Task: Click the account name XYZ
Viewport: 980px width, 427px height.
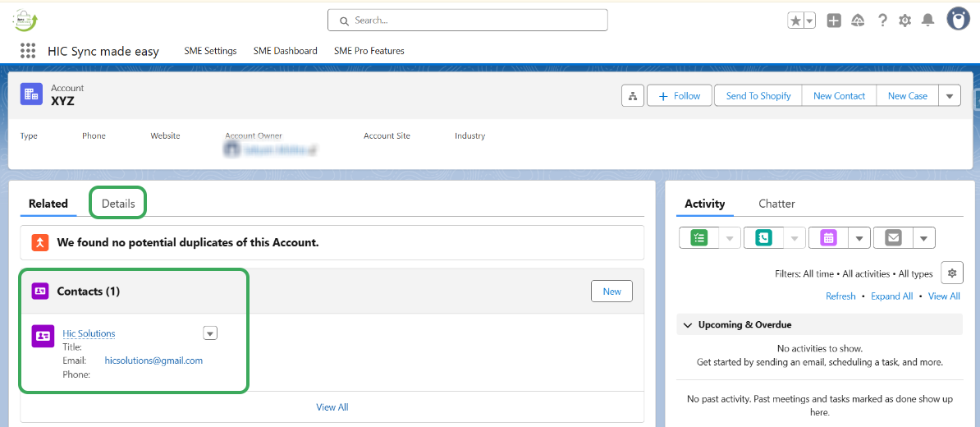Action: pos(62,101)
